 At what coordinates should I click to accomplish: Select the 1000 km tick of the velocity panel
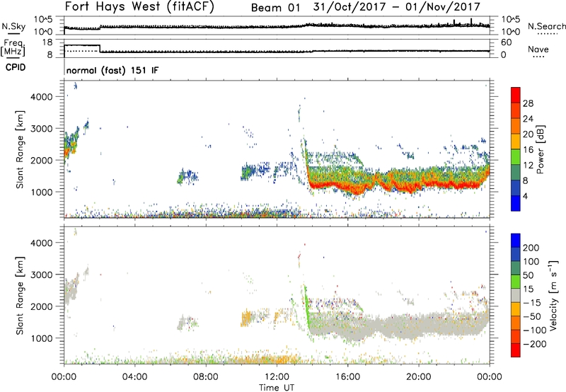[41, 338]
